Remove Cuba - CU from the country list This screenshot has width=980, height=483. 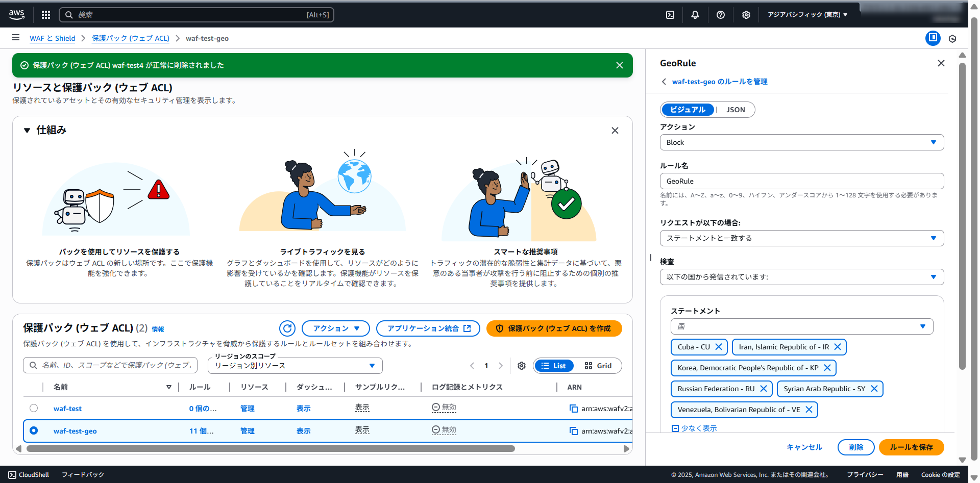[719, 347]
